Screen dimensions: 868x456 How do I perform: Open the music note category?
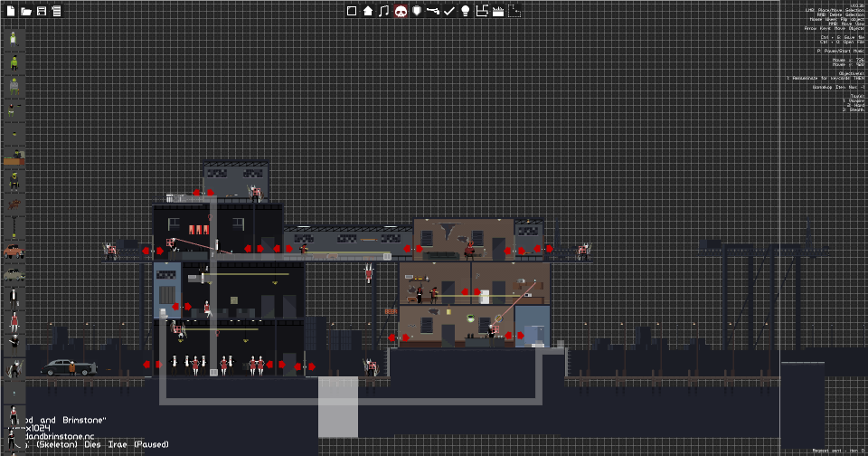coord(383,11)
